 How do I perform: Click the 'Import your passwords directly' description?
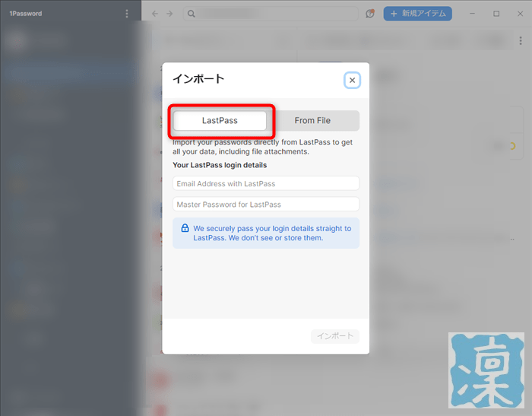[x=262, y=147]
